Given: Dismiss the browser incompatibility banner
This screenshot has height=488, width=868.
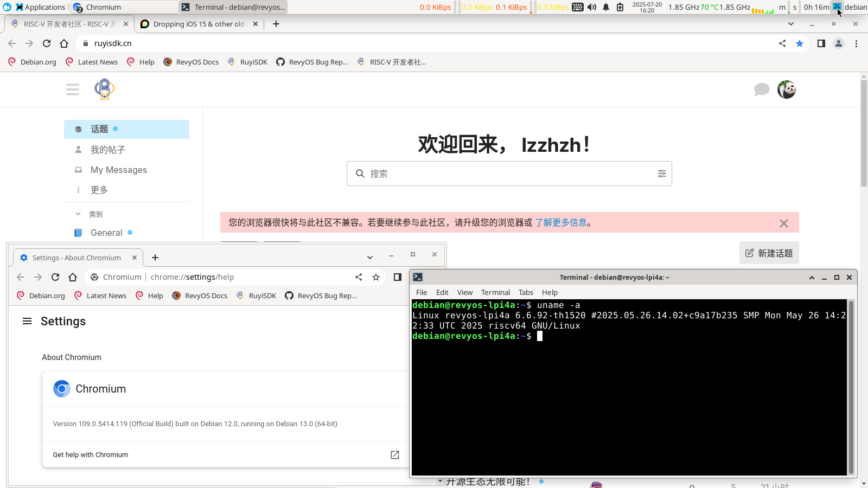Looking at the screenshot, I should pos(784,223).
